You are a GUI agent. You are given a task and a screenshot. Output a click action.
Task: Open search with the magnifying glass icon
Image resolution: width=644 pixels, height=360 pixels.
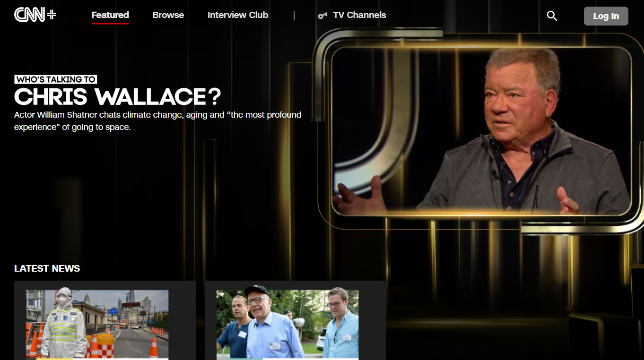coord(551,16)
